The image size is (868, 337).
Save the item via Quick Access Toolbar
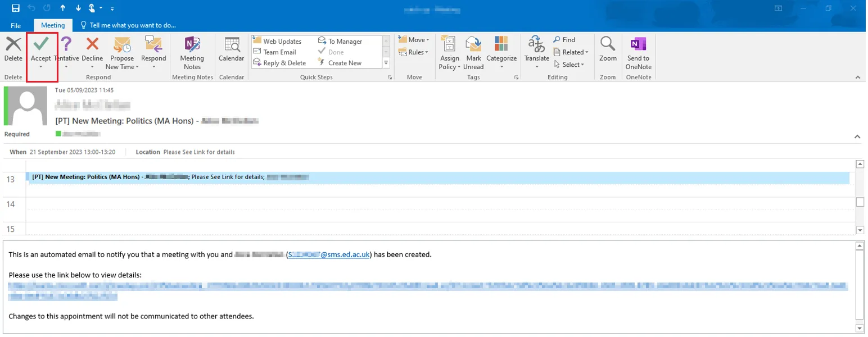[15, 8]
